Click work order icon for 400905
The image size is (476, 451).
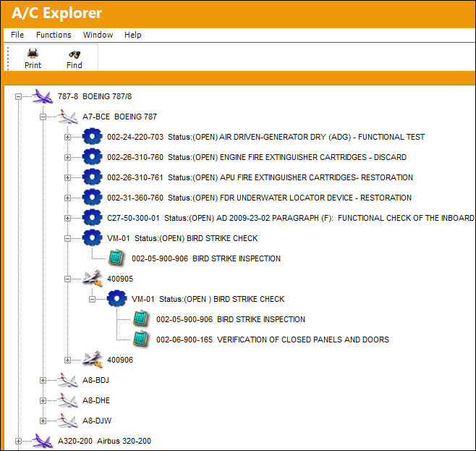click(x=93, y=279)
